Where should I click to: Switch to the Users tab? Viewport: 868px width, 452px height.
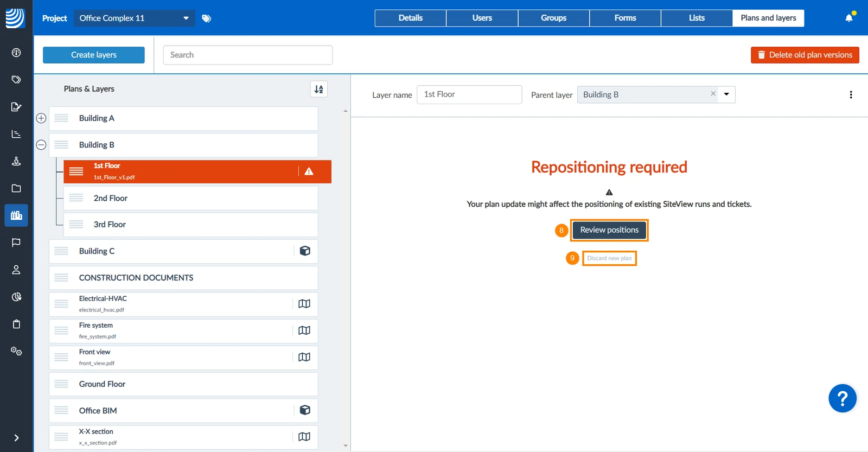click(482, 18)
